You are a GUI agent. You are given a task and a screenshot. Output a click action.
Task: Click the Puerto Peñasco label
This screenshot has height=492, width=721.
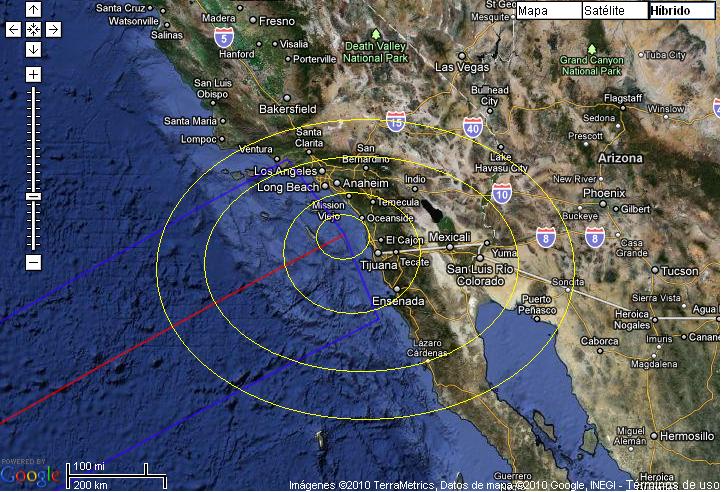[x=537, y=305]
